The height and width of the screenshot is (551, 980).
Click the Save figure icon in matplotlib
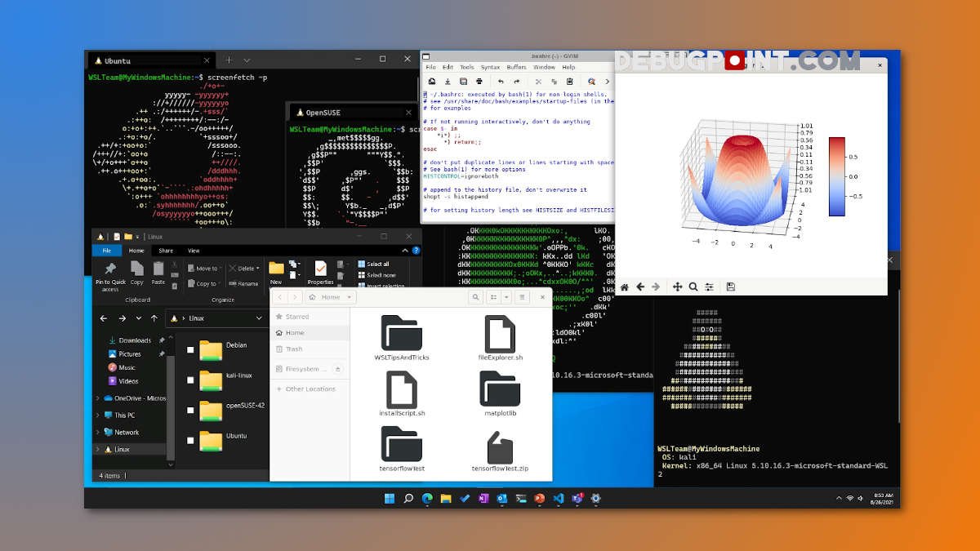(731, 287)
